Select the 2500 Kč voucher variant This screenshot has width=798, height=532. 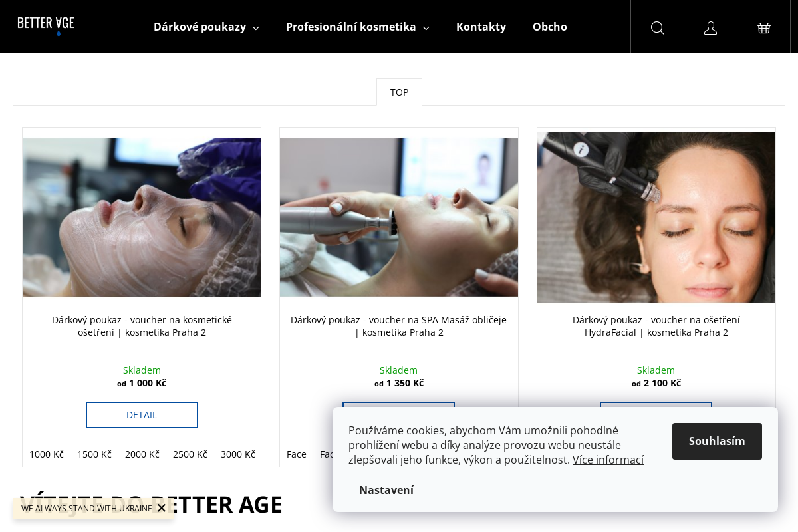[x=190, y=454]
